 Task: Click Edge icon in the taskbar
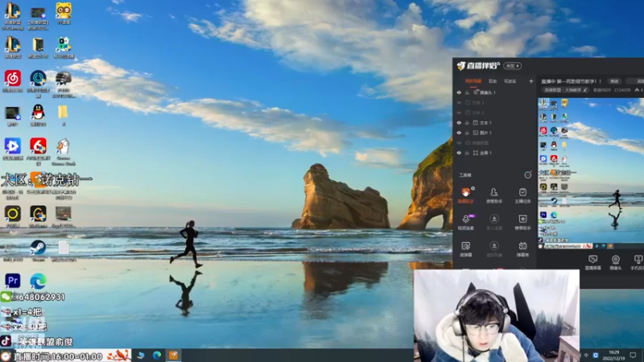pos(157,356)
